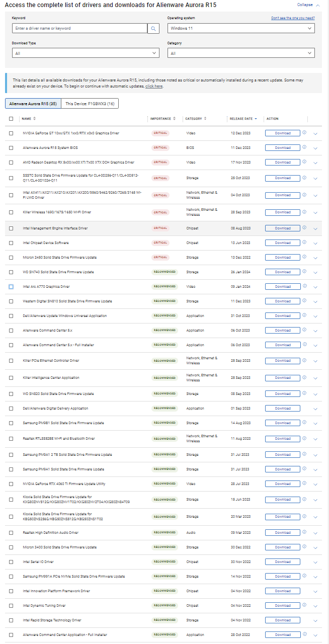Check the Samsung PM9A1 2 TB firmware checkbox
The height and width of the screenshot is (644, 329).
[11, 454]
